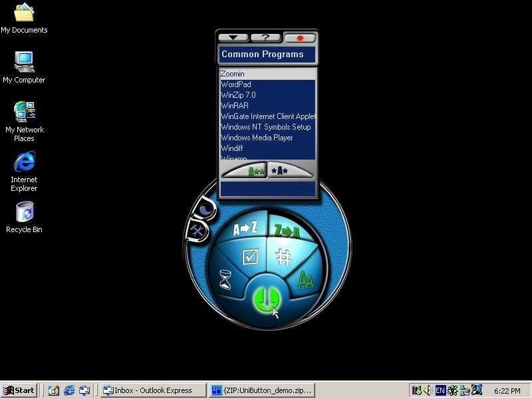Viewport: 532px width, 399px height.
Task: Click the crossed tools settings icon
Action: pyautogui.click(x=198, y=231)
